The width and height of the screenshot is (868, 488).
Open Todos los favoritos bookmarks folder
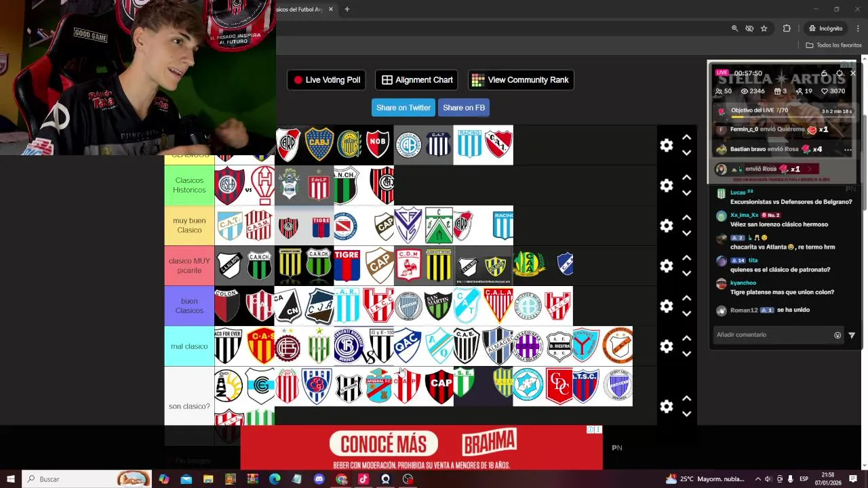[833, 45]
